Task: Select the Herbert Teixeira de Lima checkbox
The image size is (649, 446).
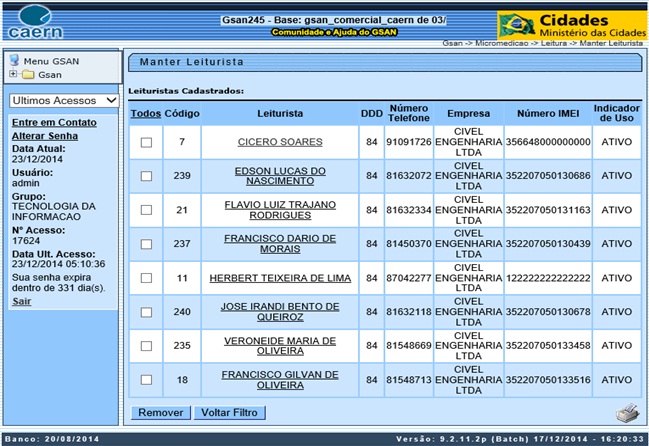Action: [x=146, y=278]
